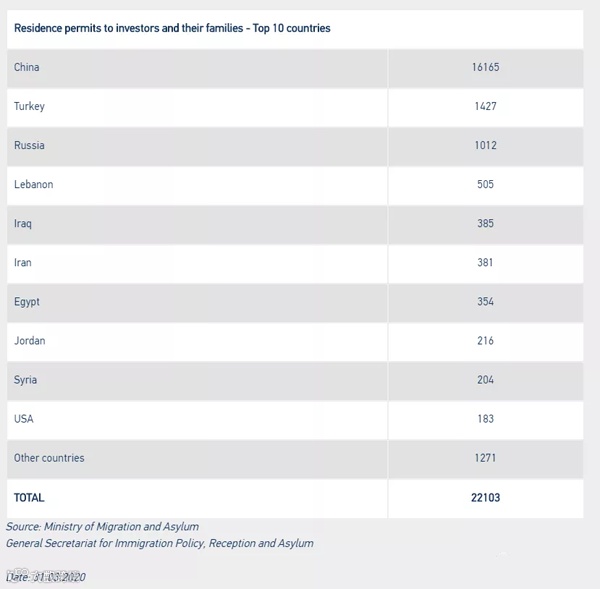The height and width of the screenshot is (589, 600).
Task: Click the value 1012 for Russia
Action: click(485, 145)
